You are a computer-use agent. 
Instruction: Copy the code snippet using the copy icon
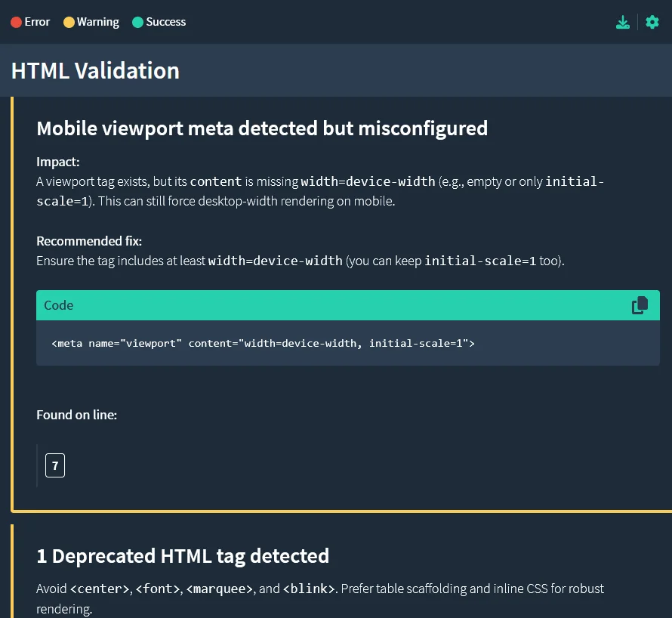coord(640,305)
